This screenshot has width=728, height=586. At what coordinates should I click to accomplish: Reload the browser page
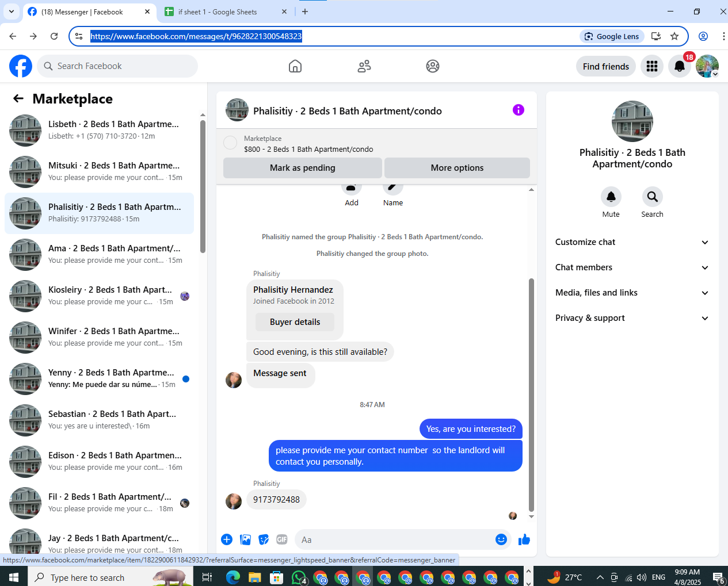(54, 36)
